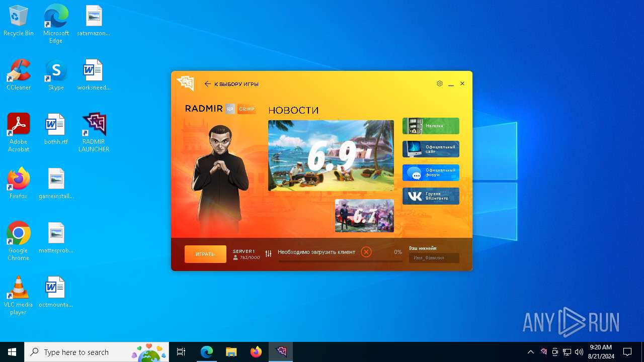Open Task View on the taskbar
The image size is (644, 362).
[181, 352]
